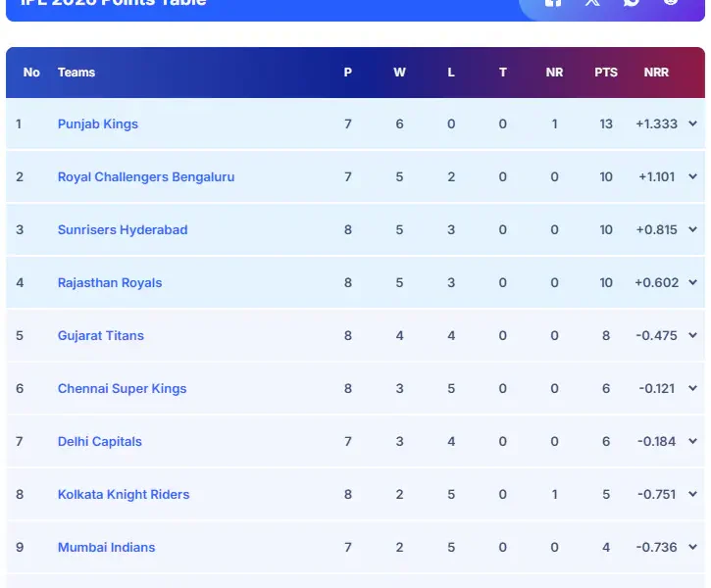The height and width of the screenshot is (588, 711).
Task: Share the table via WhatsApp
Action: (x=632, y=3)
